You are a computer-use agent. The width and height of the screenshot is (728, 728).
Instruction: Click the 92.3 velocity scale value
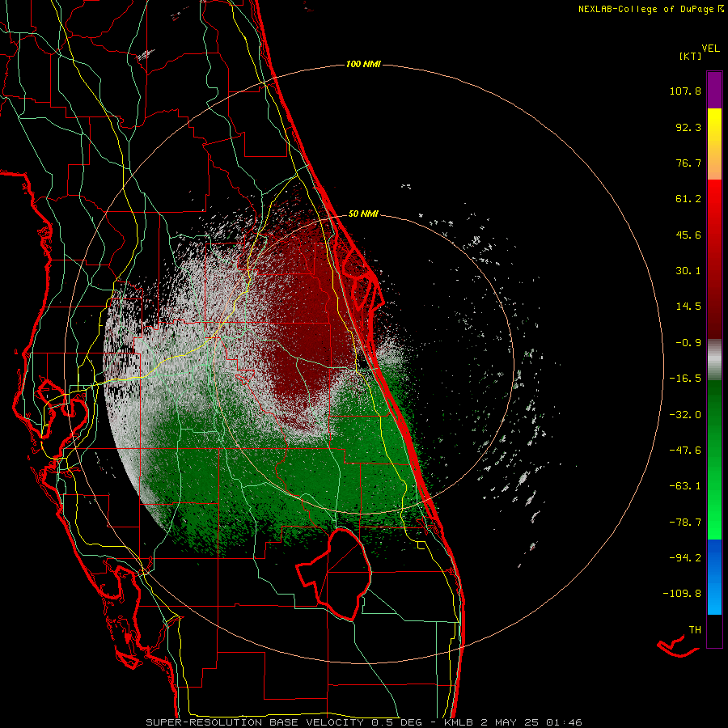688,127
